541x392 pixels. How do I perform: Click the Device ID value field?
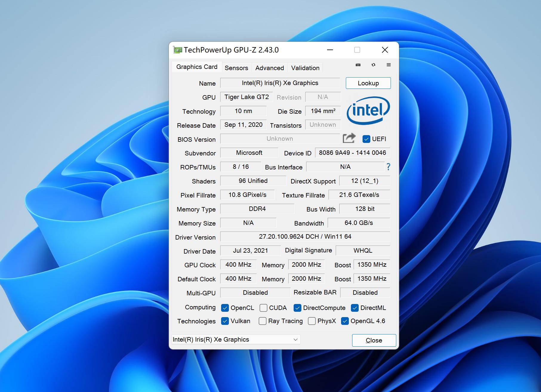pos(352,153)
